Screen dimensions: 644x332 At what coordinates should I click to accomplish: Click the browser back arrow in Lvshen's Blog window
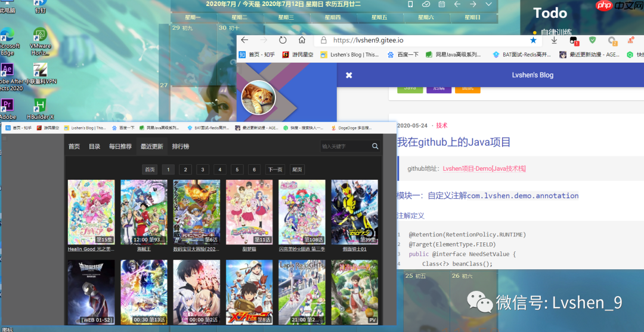point(245,40)
